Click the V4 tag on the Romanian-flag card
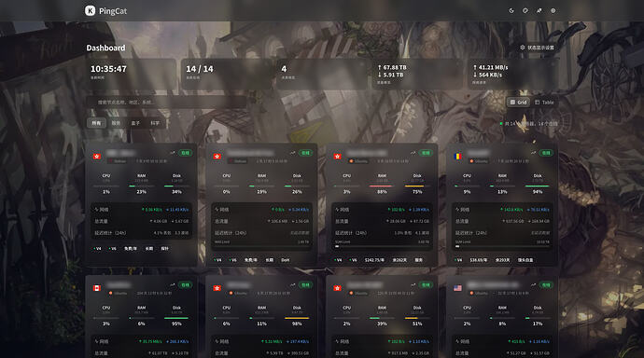Image resolution: width=644 pixels, height=358 pixels. 458,260
